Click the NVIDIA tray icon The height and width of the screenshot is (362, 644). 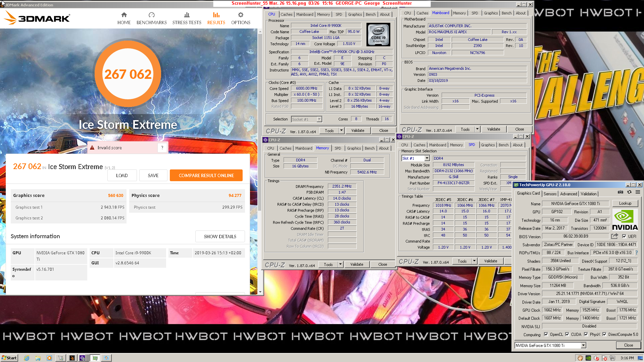588,358
